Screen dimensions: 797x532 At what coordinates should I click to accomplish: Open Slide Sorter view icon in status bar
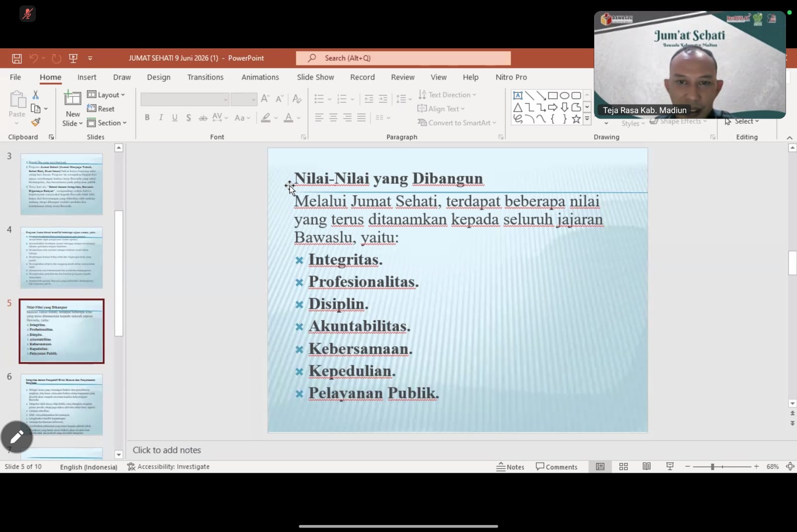(623, 467)
